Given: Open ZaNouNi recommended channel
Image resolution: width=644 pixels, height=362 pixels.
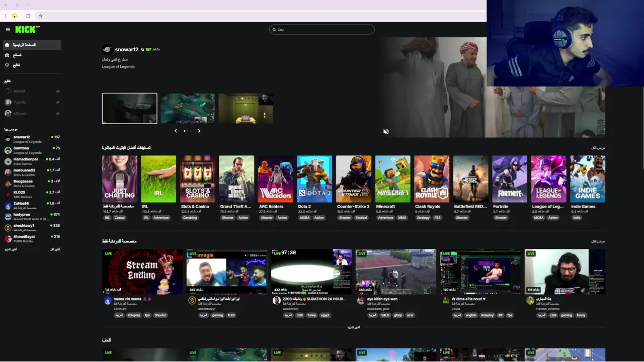Looking at the screenshot, I should coord(31,206).
